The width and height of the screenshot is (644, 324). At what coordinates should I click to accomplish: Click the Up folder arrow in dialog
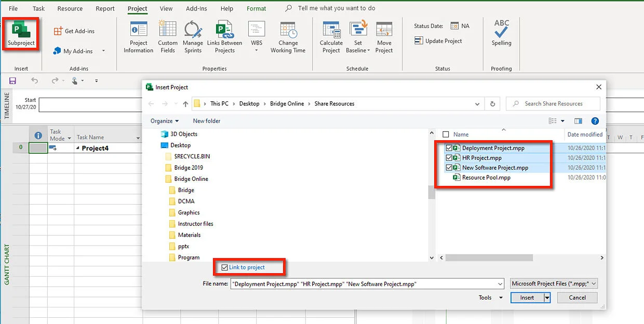[x=185, y=104]
